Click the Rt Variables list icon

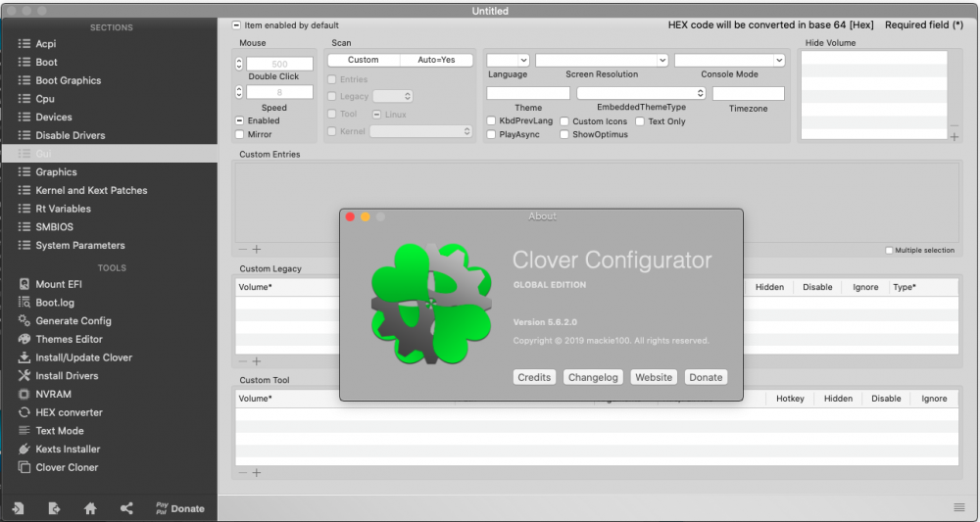pyautogui.click(x=24, y=209)
